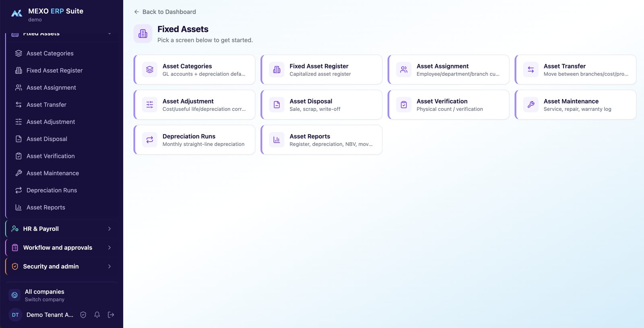
Task: Go back to Dashboard link
Action: click(x=169, y=12)
